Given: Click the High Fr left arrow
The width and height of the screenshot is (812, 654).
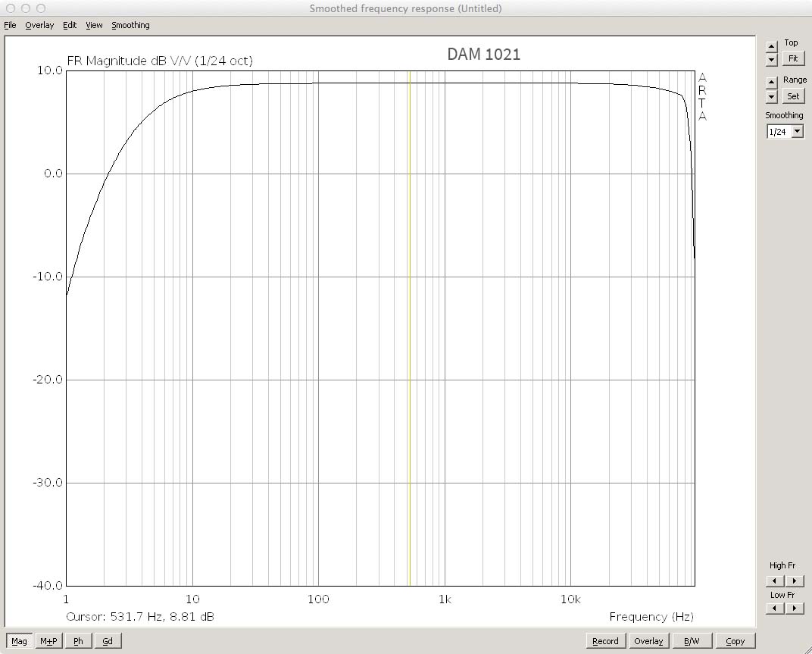Looking at the screenshot, I should click(775, 580).
